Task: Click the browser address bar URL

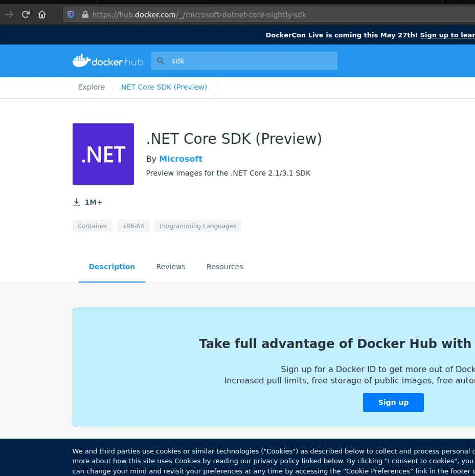Action: click(x=199, y=14)
